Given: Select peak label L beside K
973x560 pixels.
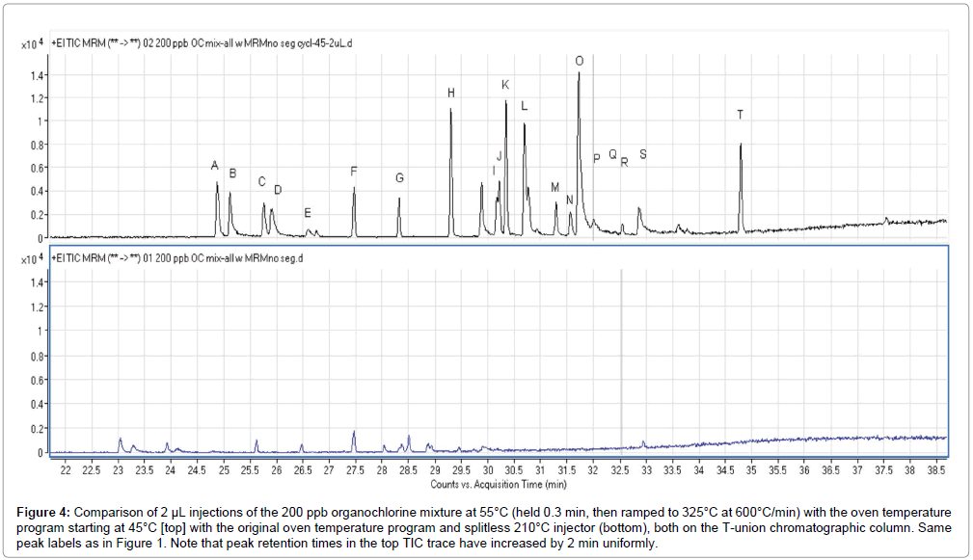Looking at the screenshot, I should 524,106.
